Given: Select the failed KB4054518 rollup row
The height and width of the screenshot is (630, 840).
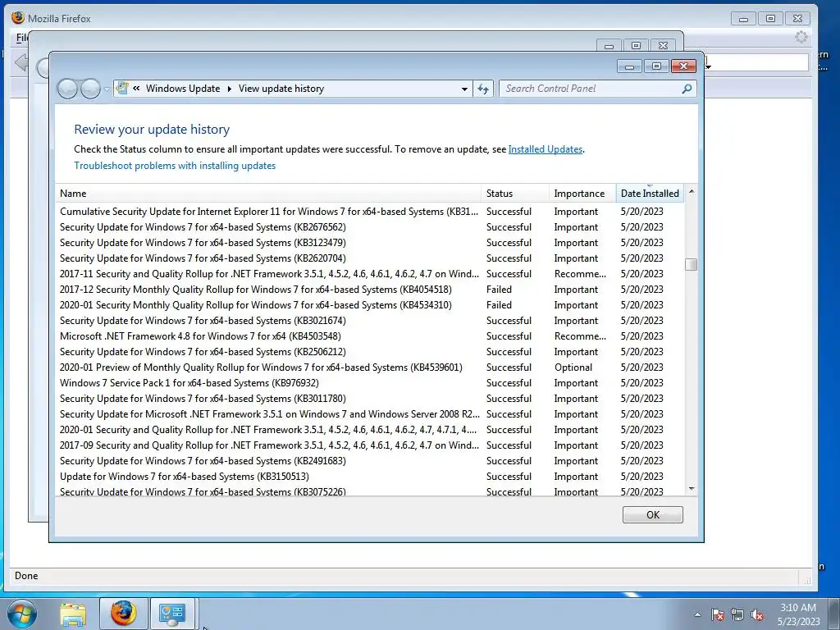Looking at the screenshot, I should [370, 290].
